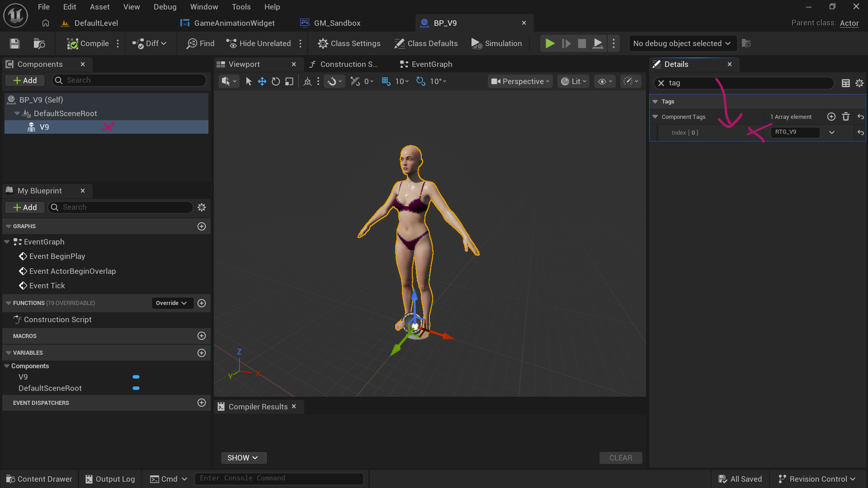Click the Actor parent class link

click(x=849, y=23)
